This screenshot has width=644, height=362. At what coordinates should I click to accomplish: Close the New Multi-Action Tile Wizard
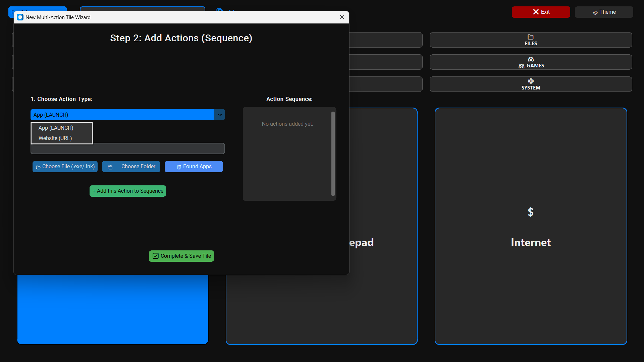(342, 17)
